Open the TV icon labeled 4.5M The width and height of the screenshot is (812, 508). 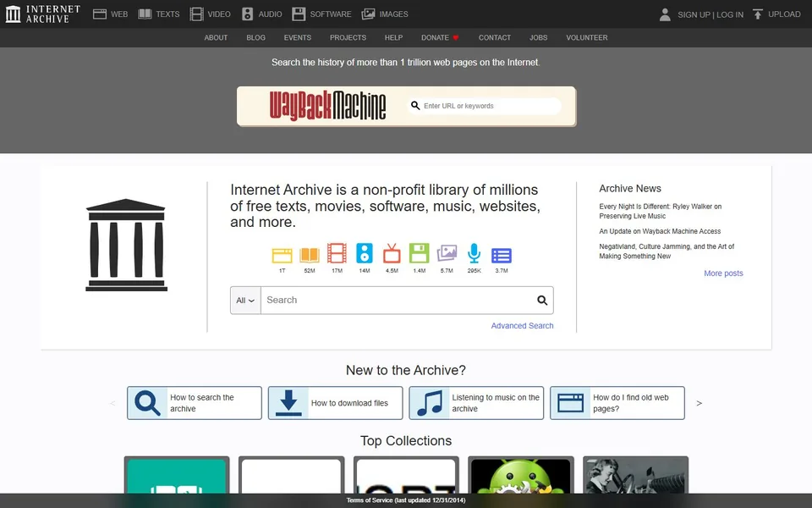click(x=392, y=253)
